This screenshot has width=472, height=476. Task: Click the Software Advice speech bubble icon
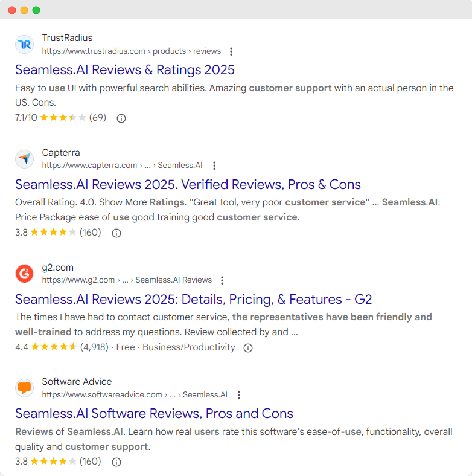(x=25, y=388)
